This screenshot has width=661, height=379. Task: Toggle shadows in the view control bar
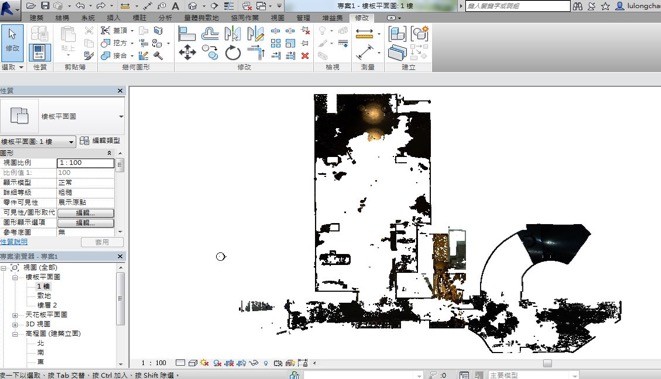(x=217, y=363)
